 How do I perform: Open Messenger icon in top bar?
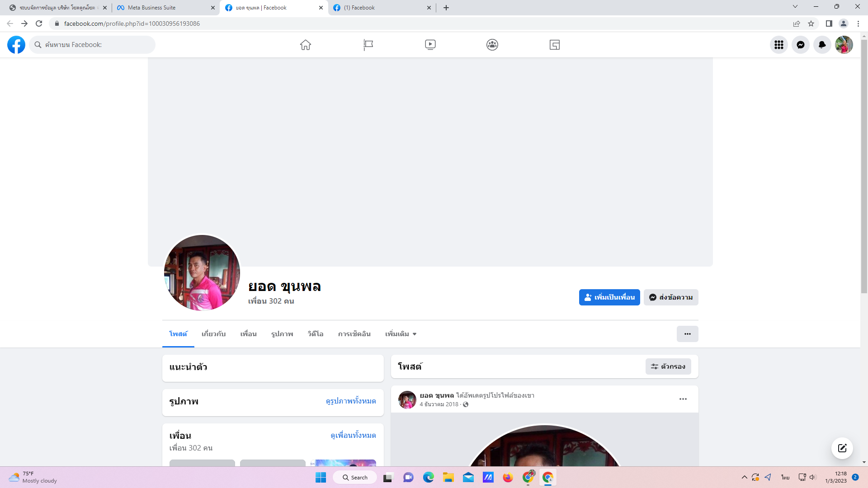point(800,45)
